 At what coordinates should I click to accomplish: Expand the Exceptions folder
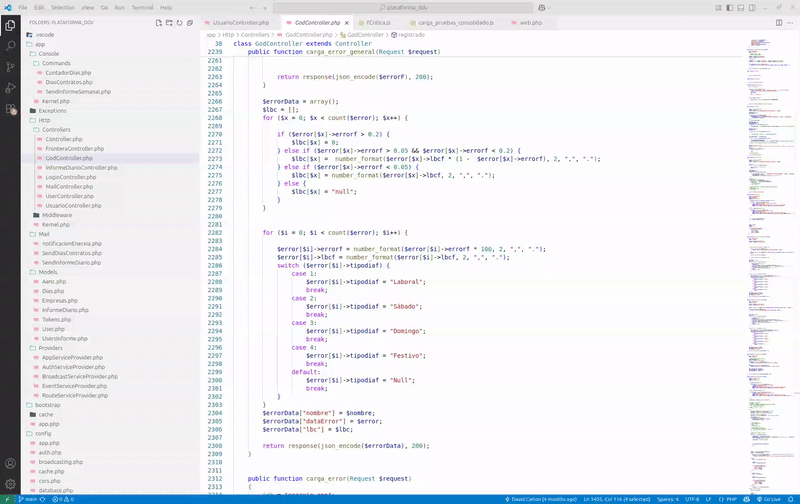(52, 111)
